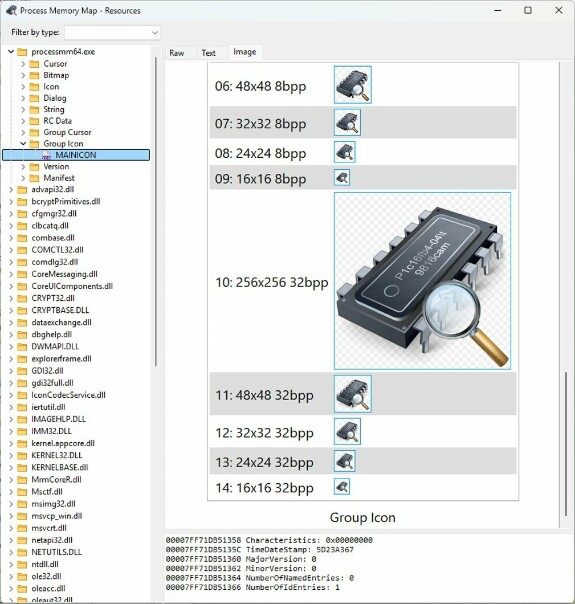575x604 pixels.
Task: Switch to the Raw tab
Action: click(177, 53)
